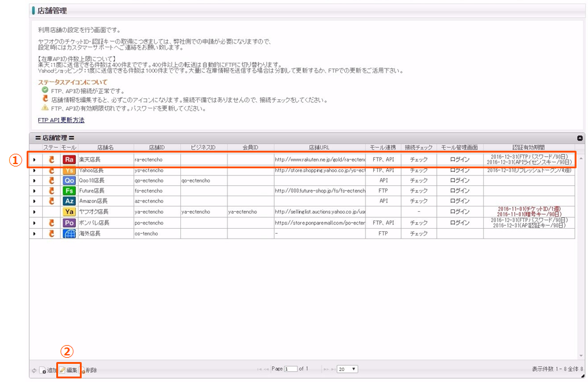The height and width of the screenshot is (382, 588).
Task: Click the Ya mall icon for ヤフオク店長
Action: [x=69, y=212]
